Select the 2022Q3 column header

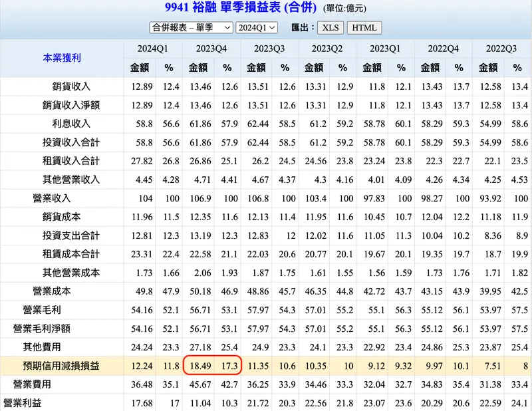point(501,49)
